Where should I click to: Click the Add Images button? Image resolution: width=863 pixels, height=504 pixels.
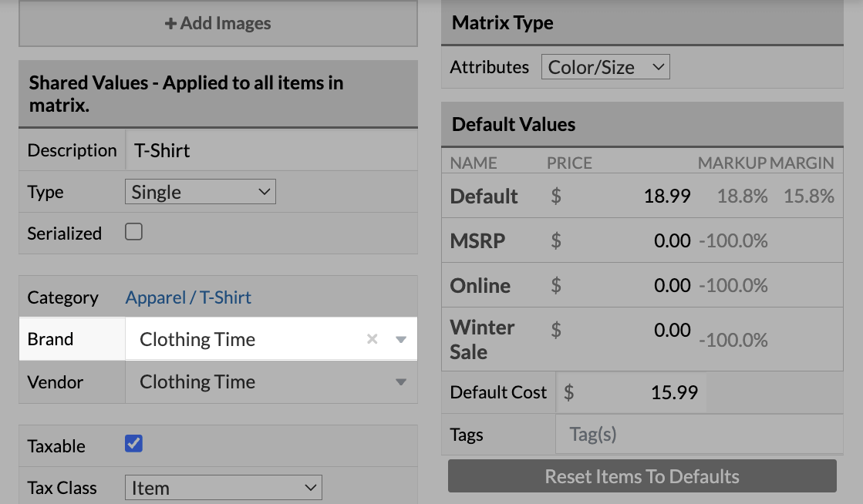coord(217,24)
